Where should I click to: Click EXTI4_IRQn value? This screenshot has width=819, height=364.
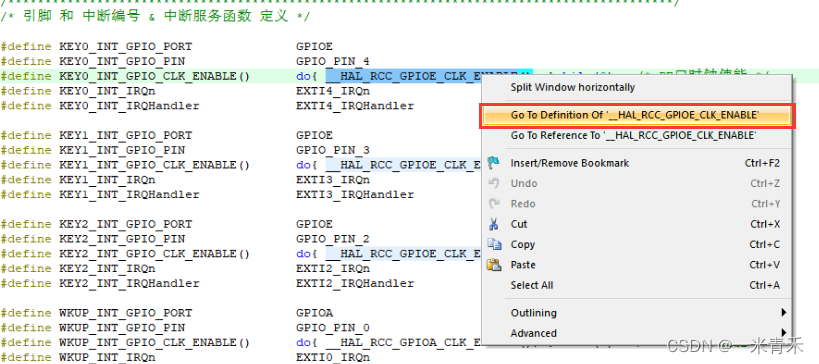333,91
